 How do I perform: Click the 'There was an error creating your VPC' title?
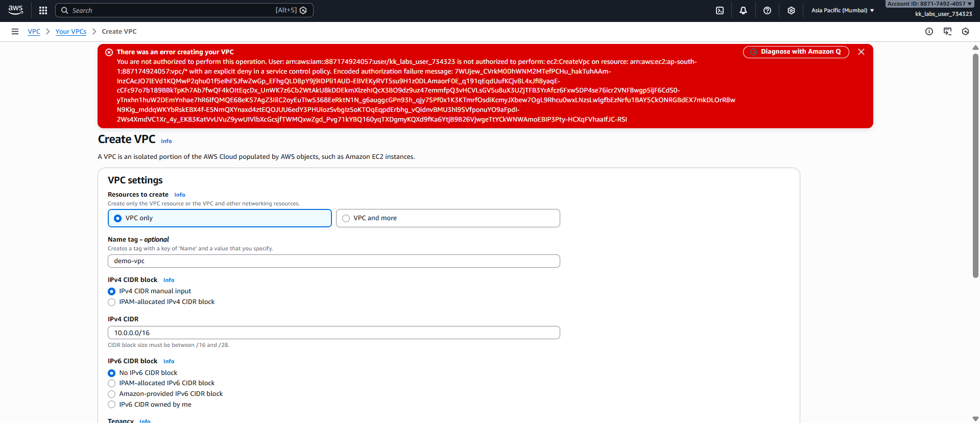[x=175, y=52]
